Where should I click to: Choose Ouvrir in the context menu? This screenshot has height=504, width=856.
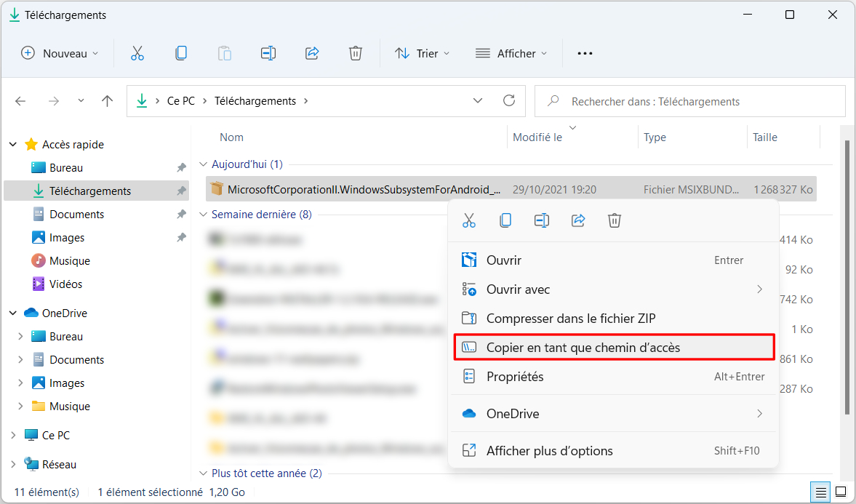(x=614, y=260)
